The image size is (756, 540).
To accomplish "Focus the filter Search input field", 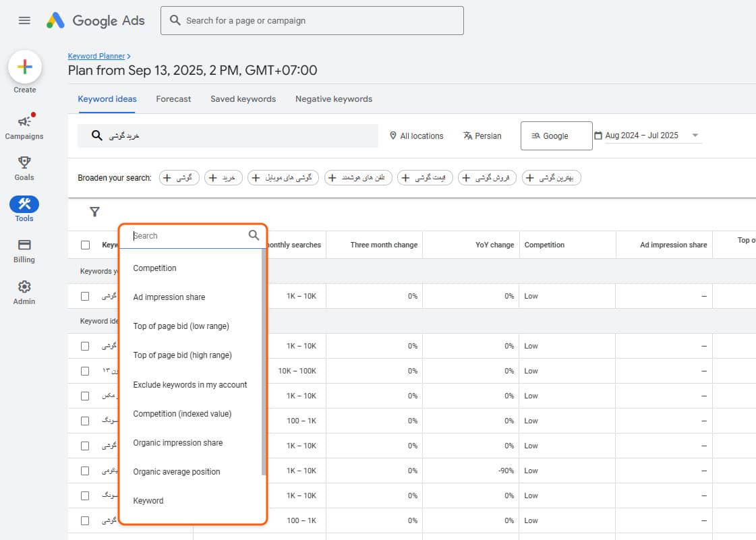I will 187,236.
